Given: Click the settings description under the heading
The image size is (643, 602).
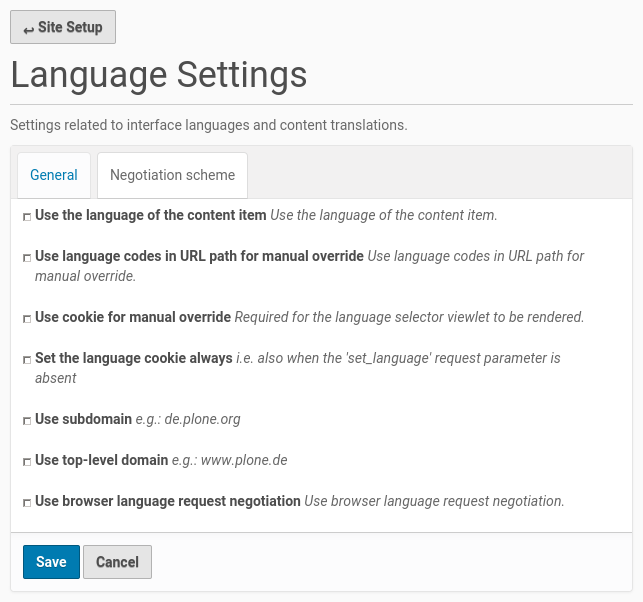Looking at the screenshot, I should click(208, 126).
